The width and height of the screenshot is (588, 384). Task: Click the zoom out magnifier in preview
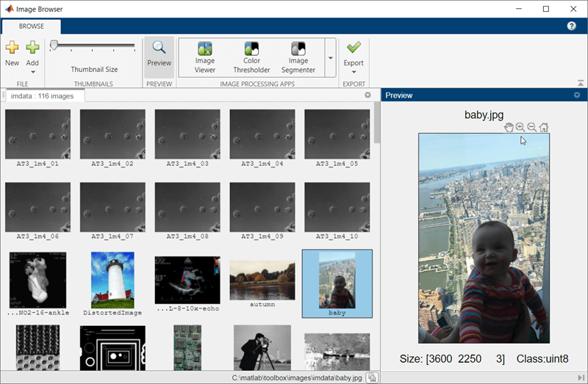532,128
